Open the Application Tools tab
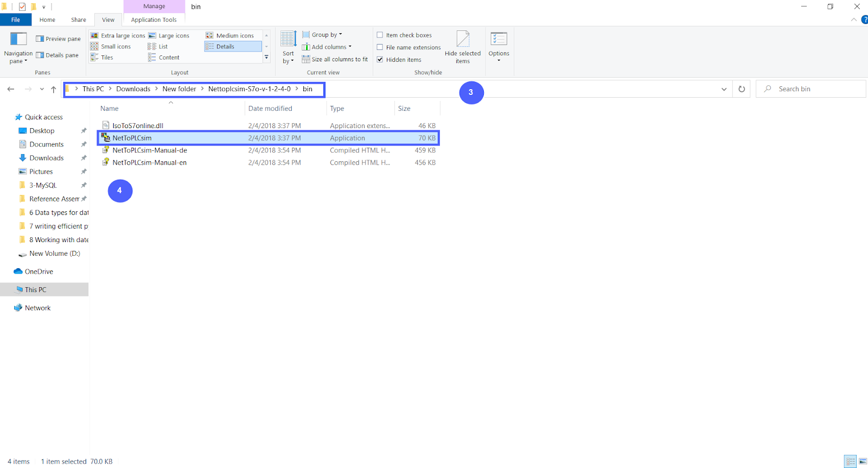 point(154,20)
